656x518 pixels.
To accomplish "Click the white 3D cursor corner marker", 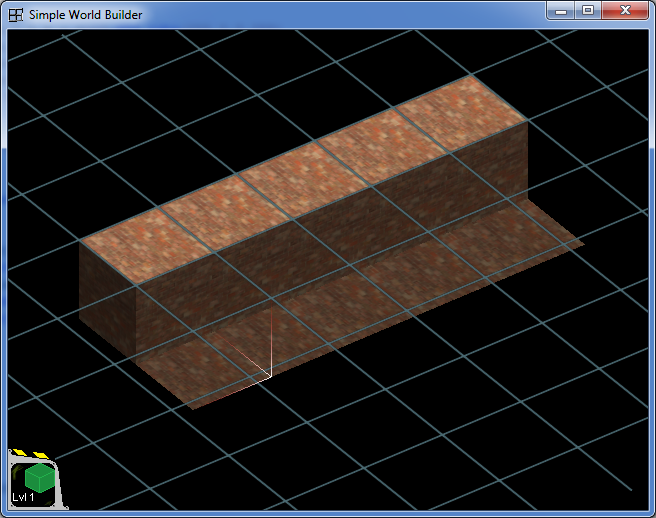I will 271,375.
